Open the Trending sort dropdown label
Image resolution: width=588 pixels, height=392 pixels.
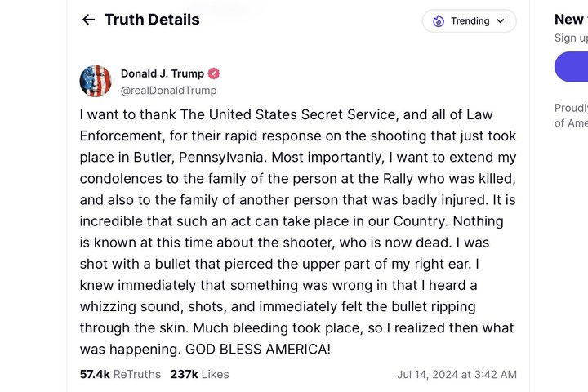tap(470, 21)
